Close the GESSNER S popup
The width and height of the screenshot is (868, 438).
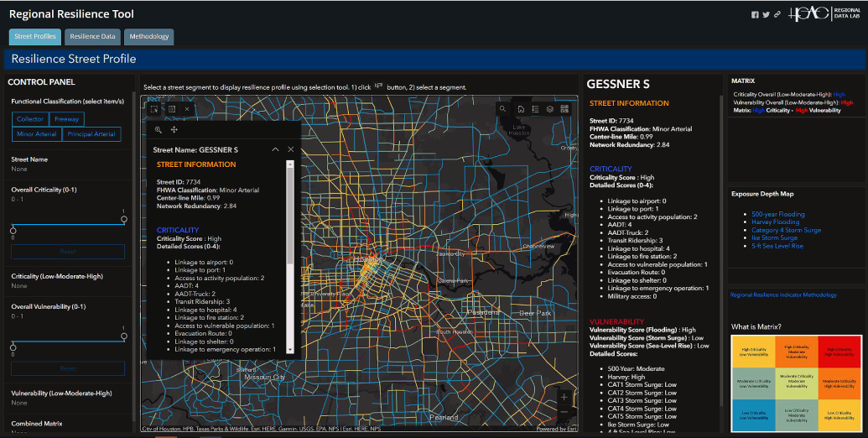click(291, 149)
